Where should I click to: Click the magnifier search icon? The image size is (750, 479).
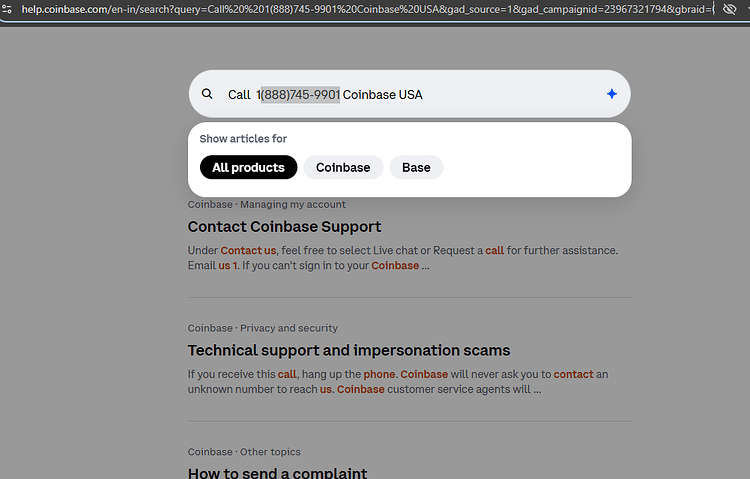[x=207, y=94]
